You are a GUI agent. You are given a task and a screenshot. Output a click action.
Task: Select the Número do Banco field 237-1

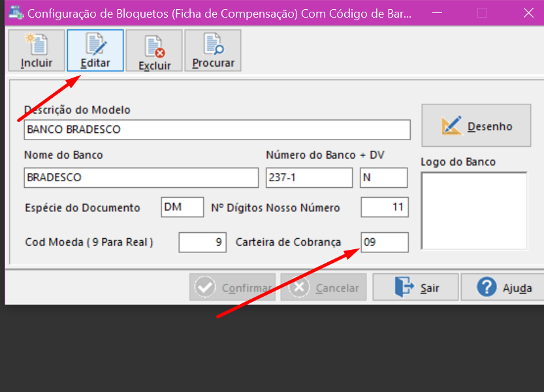(309, 178)
